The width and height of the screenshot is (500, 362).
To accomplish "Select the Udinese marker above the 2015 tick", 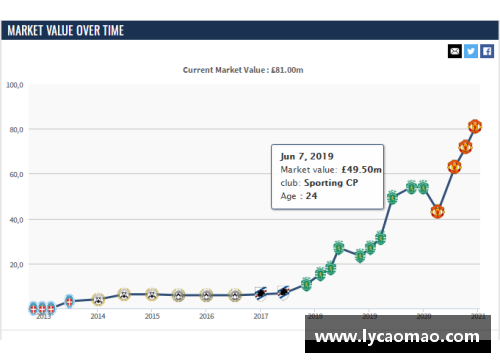I will pos(152,294).
